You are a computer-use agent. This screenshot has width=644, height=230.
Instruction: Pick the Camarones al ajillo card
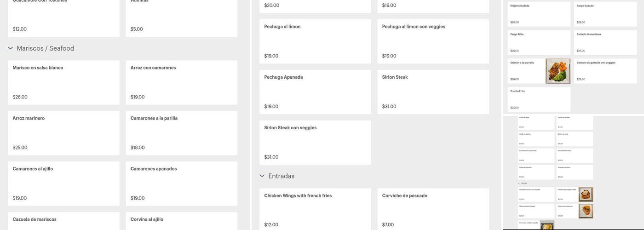[x=63, y=184]
